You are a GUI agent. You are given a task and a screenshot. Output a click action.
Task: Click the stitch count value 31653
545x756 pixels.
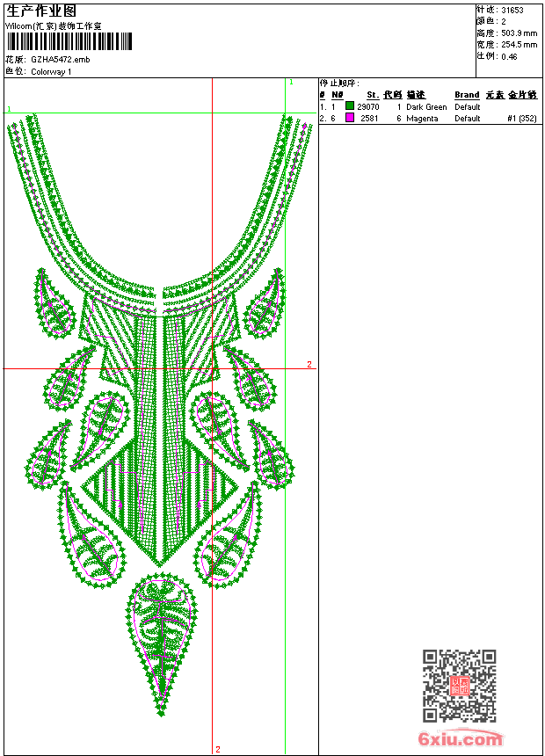click(x=512, y=10)
